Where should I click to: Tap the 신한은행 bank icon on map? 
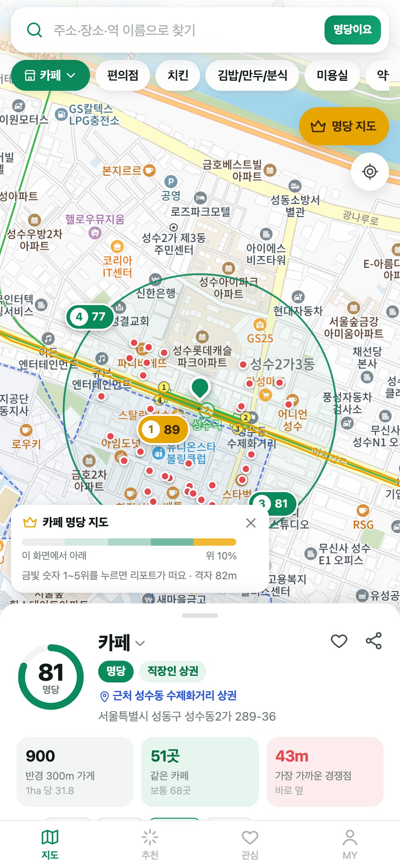(x=155, y=280)
